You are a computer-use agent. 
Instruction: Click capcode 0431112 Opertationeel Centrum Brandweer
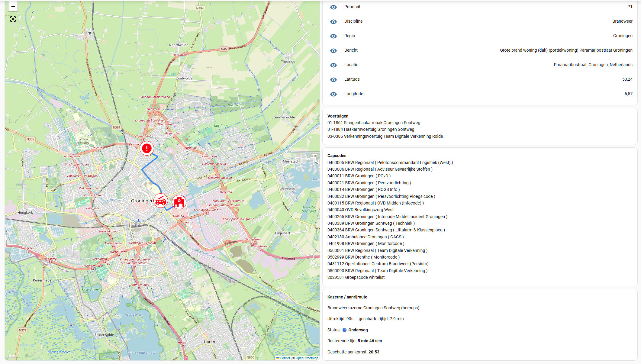point(378,264)
